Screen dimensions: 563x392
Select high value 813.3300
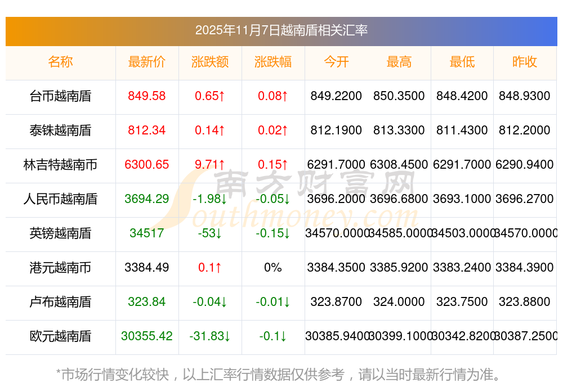(x=399, y=130)
